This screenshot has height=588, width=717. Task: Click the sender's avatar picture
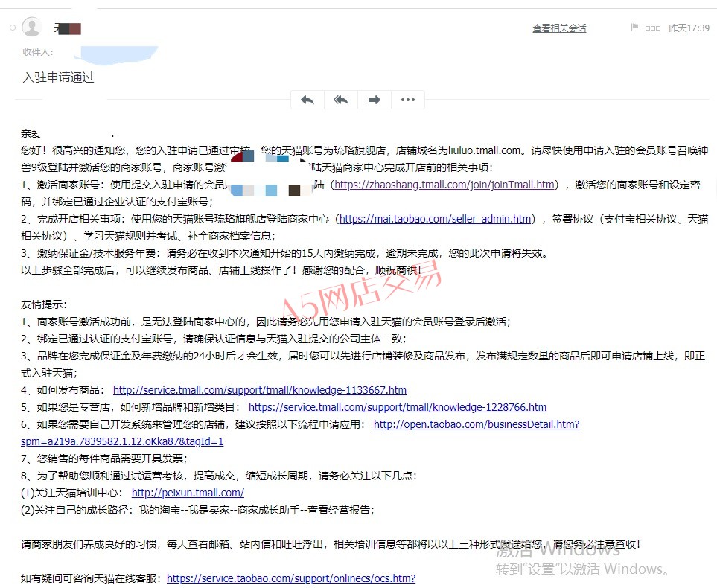click(31, 27)
